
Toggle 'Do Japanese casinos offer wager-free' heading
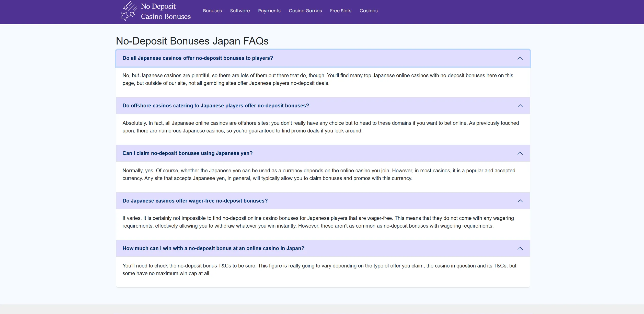323,201
